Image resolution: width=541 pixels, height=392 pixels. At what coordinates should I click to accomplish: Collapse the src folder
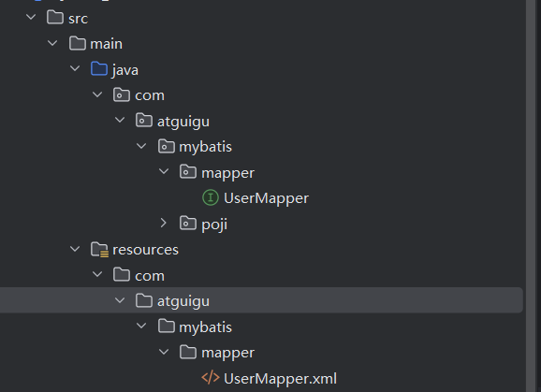click(31, 17)
